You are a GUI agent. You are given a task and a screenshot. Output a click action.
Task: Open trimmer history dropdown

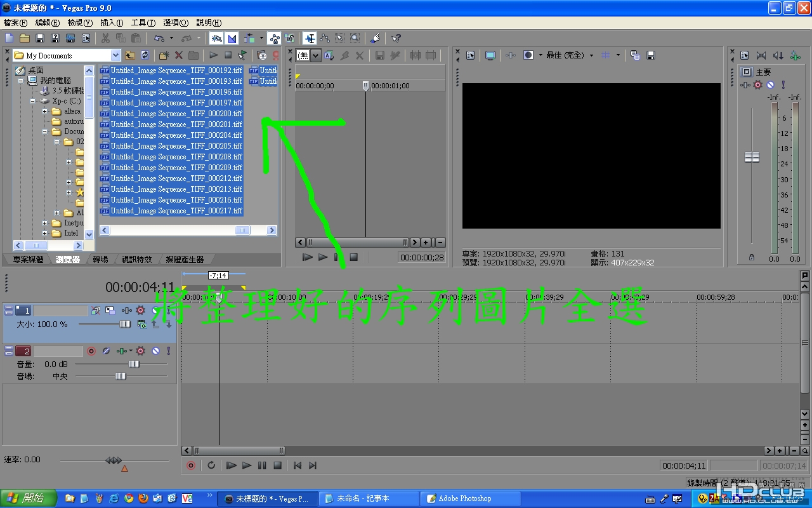[x=315, y=55]
